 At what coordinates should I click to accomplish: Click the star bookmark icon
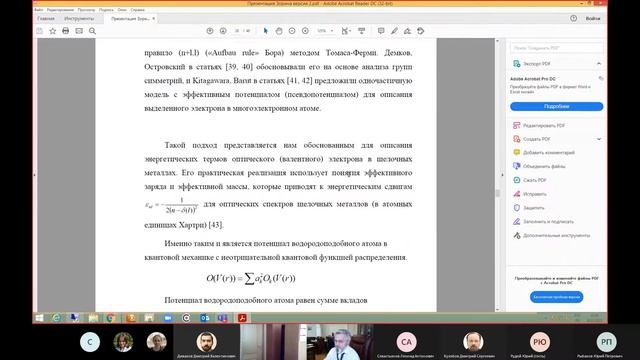click(x=53, y=31)
